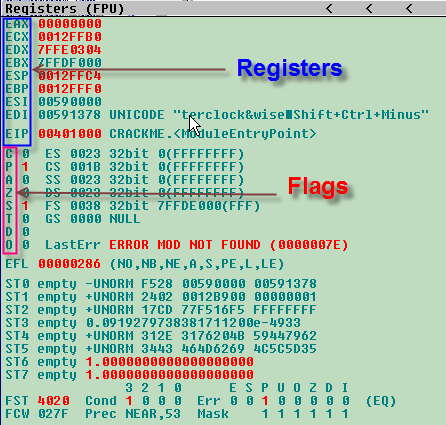Click the first left-arrow in registers header
This screenshot has height=425, width=446.
pos(329,9)
